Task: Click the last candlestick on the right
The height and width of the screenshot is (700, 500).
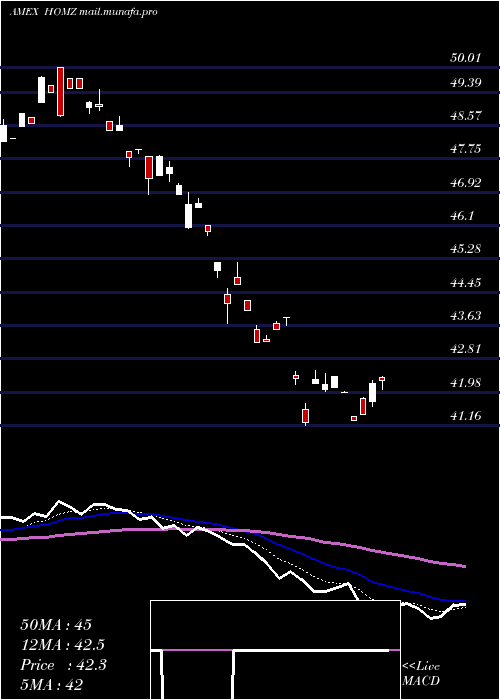Action: (382, 383)
